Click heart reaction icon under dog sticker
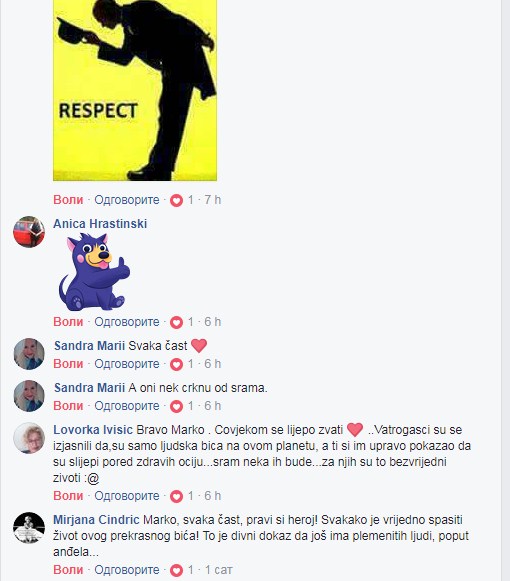 pyautogui.click(x=176, y=322)
